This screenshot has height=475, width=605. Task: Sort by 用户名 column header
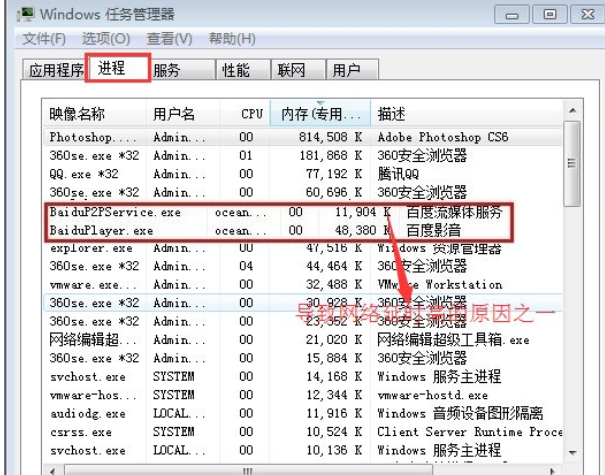[183, 113]
